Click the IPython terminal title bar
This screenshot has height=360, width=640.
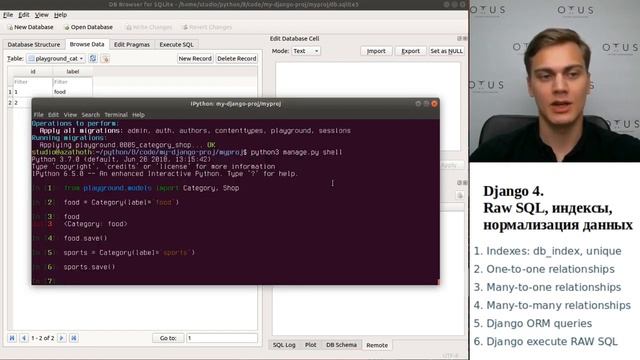coord(236,104)
